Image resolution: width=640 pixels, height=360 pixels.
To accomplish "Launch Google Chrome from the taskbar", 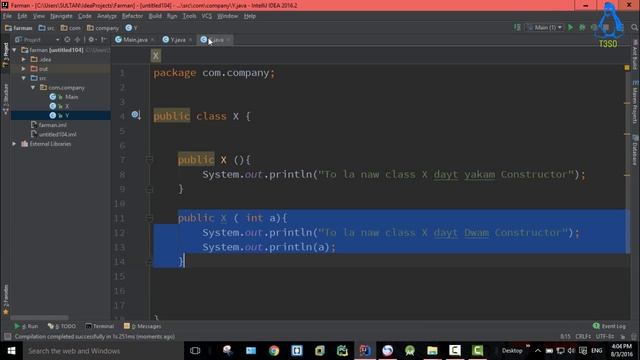I will point(274,351).
